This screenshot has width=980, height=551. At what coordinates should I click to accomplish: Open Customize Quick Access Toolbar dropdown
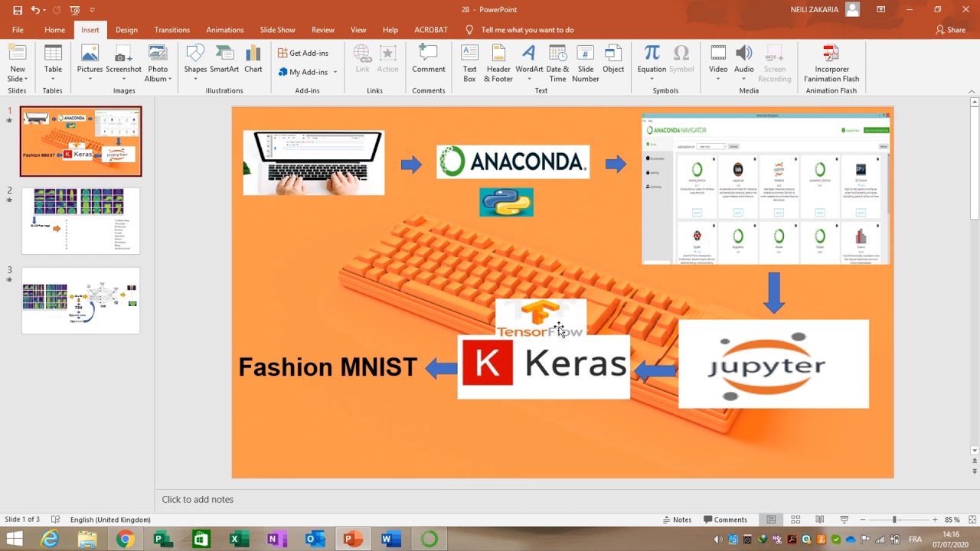pos(93,10)
